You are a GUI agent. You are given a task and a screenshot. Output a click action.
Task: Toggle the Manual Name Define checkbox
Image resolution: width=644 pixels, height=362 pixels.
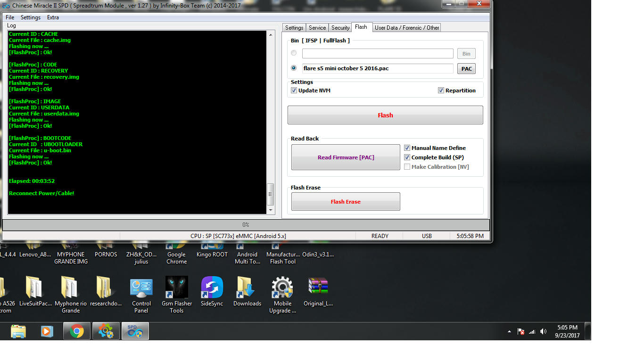tap(407, 148)
